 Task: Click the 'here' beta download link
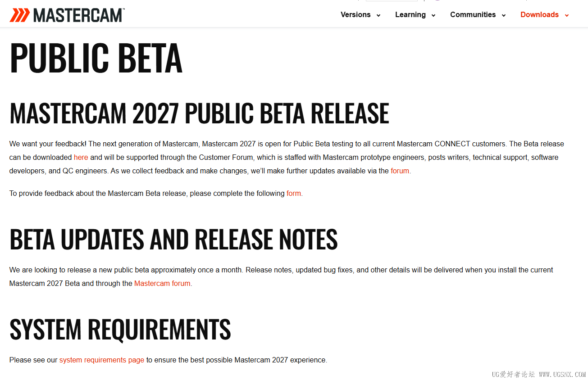[81, 158]
